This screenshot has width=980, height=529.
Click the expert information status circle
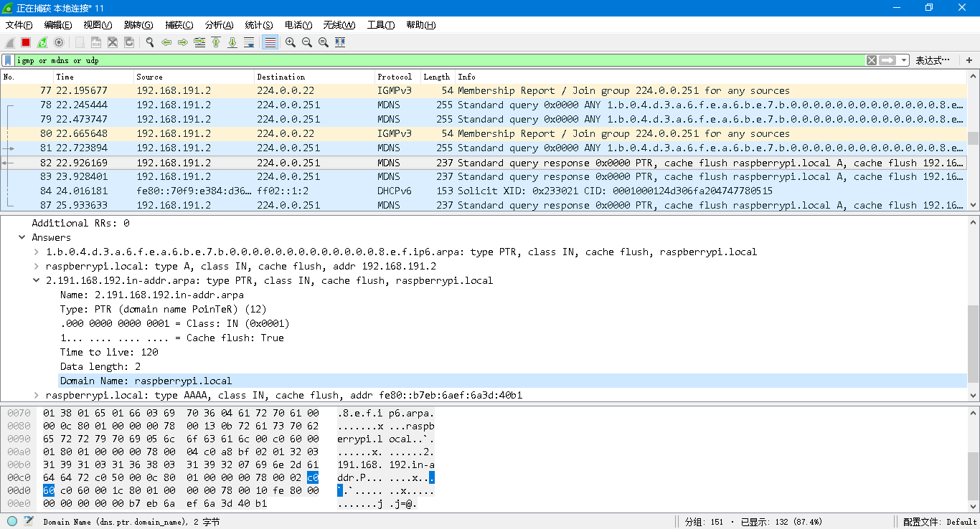pyautogui.click(x=12, y=521)
